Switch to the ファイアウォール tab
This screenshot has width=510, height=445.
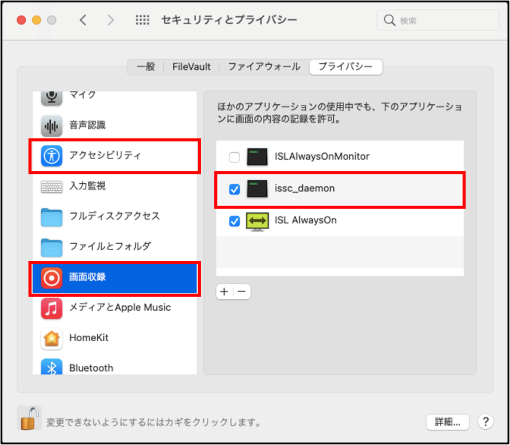pyautogui.click(x=264, y=67)
